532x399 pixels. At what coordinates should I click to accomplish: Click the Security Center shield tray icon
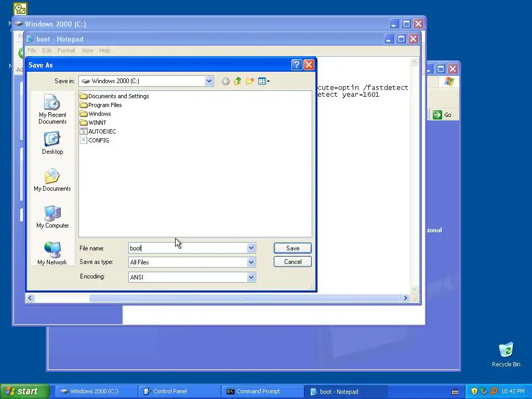474,391
